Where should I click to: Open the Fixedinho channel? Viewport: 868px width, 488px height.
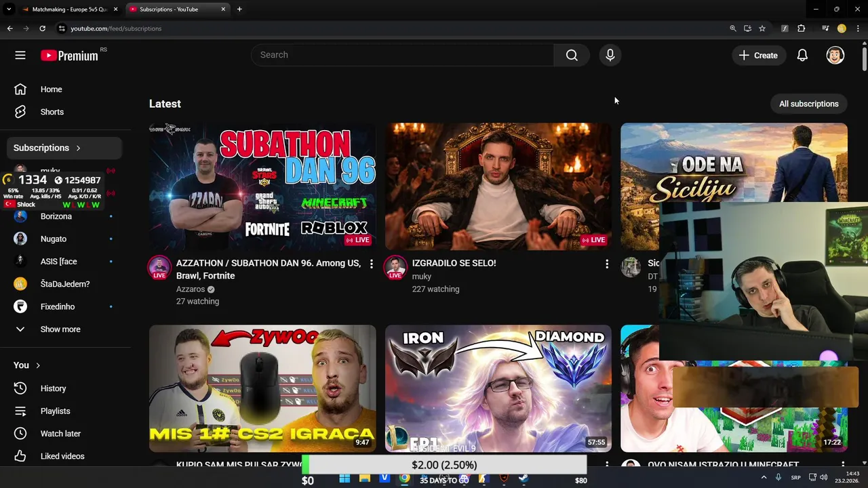66,306
